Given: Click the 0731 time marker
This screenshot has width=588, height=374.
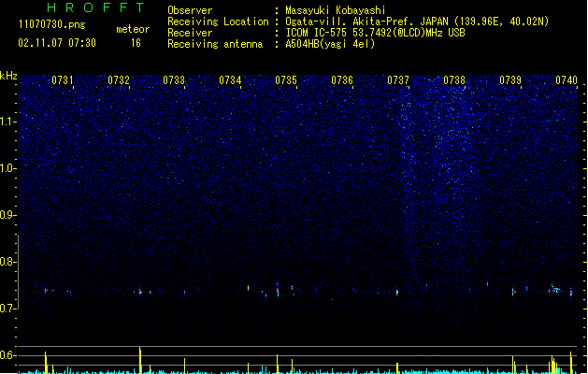Looking at the screenshot, I should [63, 80].
